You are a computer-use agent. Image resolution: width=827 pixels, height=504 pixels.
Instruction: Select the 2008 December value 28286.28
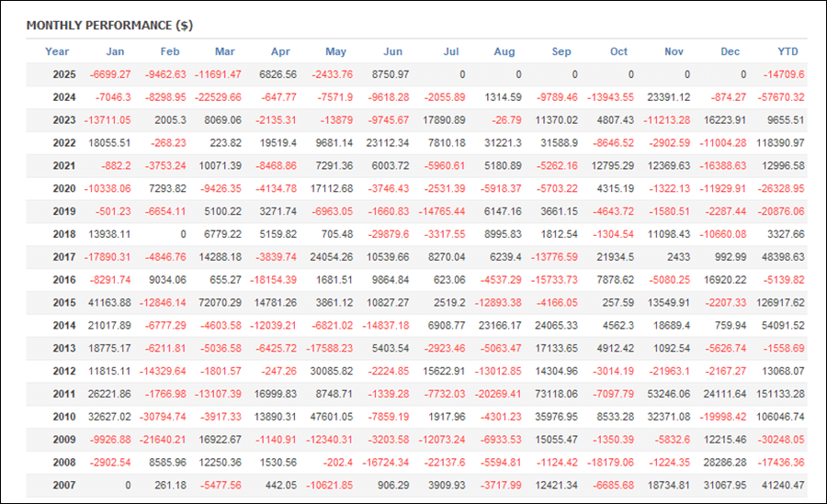(x=725, y=463)
